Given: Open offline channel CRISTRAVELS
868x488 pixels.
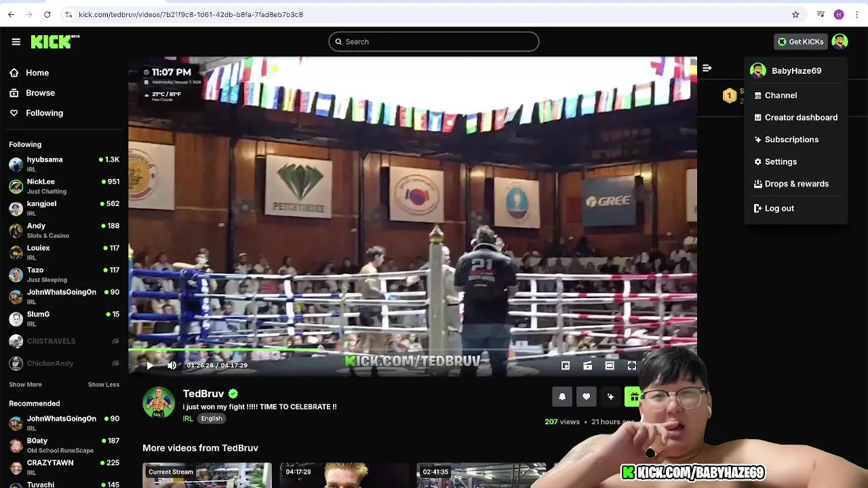Looking at the screenshot, I should 64,341.
